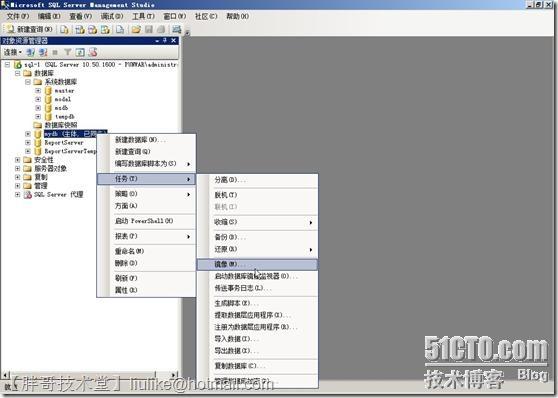Click the Disconnect icon in Object Explorer toolbar

tap(43, 52)
